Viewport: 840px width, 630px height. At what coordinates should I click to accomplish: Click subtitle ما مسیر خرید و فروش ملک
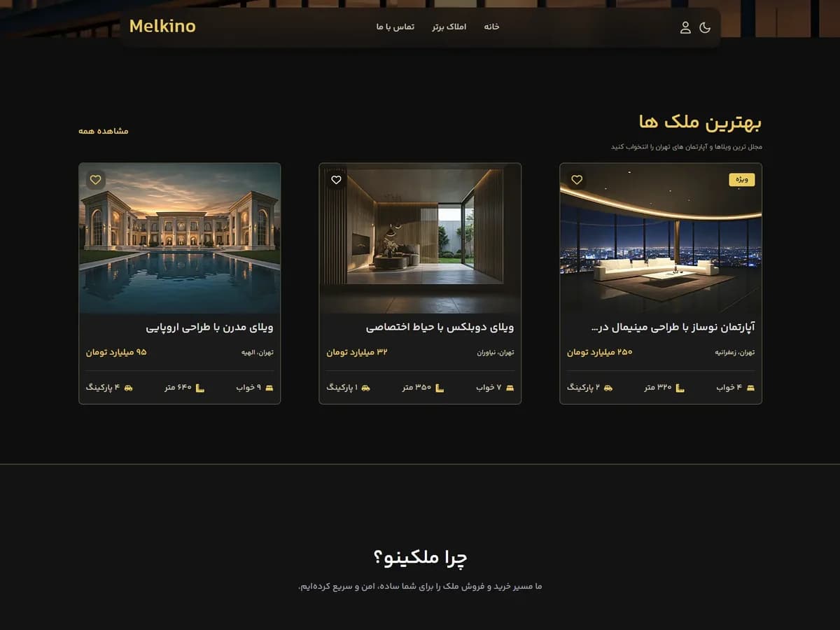tap(420, 587)
